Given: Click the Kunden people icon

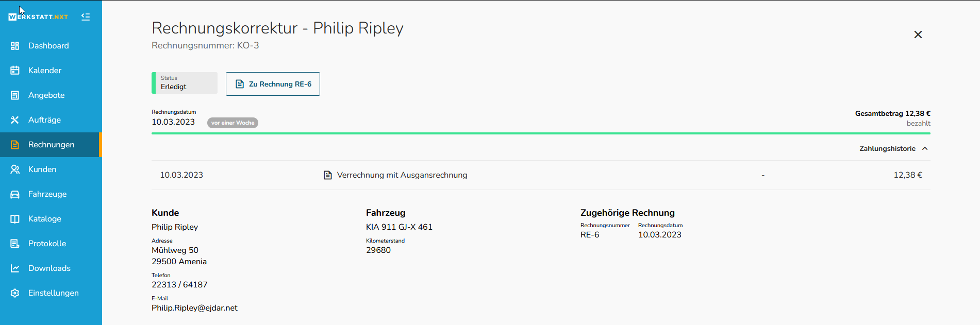Looking at the screenshot, I should coord(15,169).
